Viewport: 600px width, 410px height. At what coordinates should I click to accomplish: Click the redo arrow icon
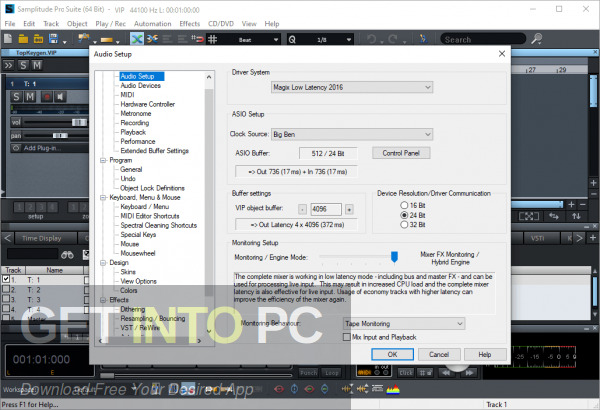point(393,39)
